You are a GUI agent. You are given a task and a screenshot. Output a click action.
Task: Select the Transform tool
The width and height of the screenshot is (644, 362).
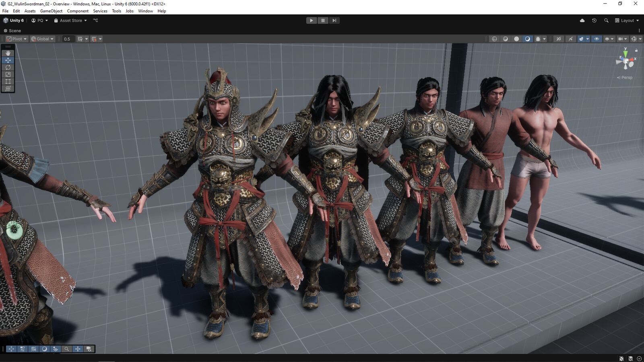pyautogui.click(x=8, y=88)
